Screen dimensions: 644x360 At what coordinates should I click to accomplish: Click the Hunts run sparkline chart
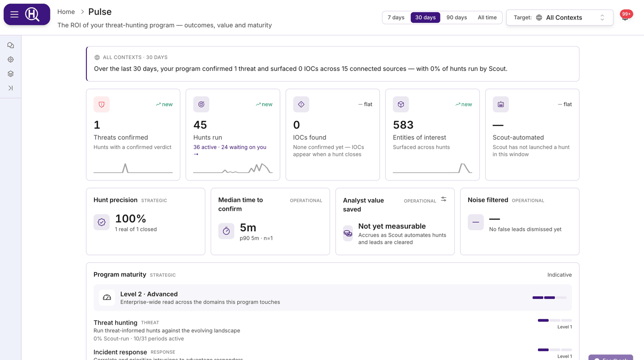[233, 168]
